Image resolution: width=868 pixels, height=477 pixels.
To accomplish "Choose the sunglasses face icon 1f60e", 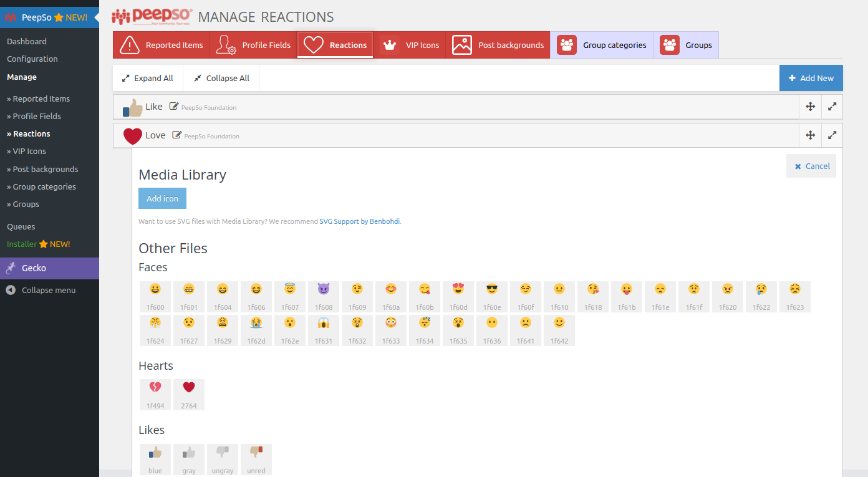I will pos(492,297).
